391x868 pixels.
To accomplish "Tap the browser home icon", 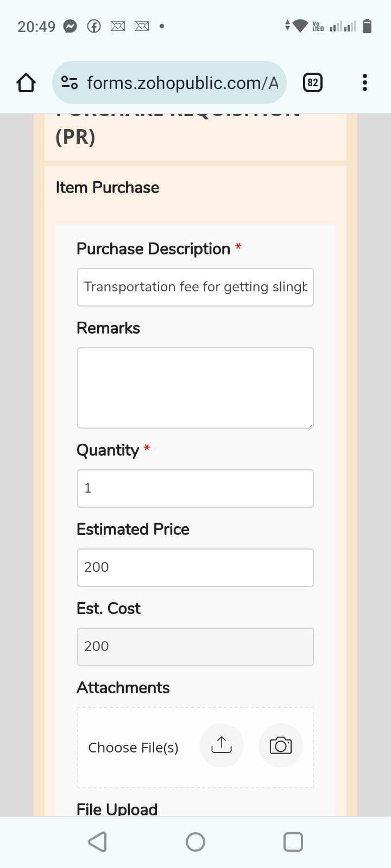I will tap(26, 83).
